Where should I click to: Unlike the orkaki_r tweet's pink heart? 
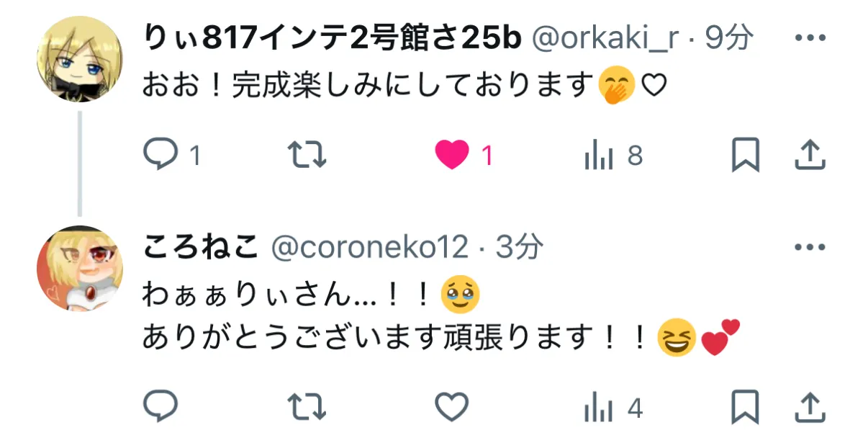tap(464, 155)
